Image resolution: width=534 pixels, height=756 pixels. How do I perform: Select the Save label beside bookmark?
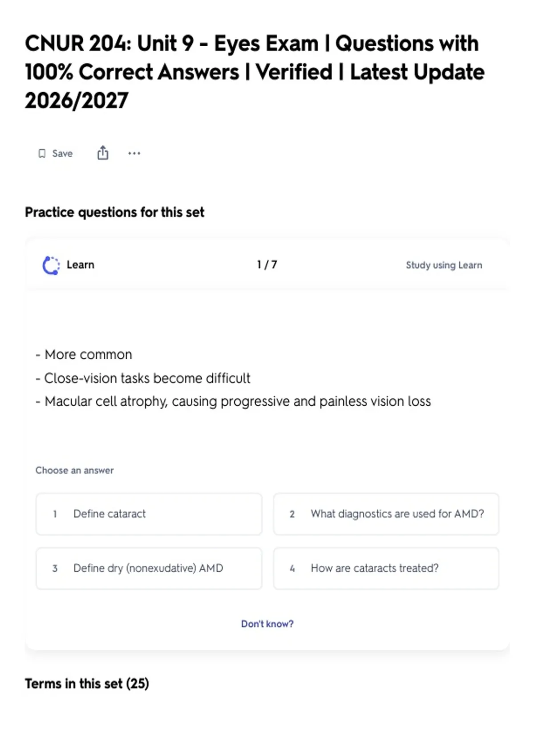62,153
